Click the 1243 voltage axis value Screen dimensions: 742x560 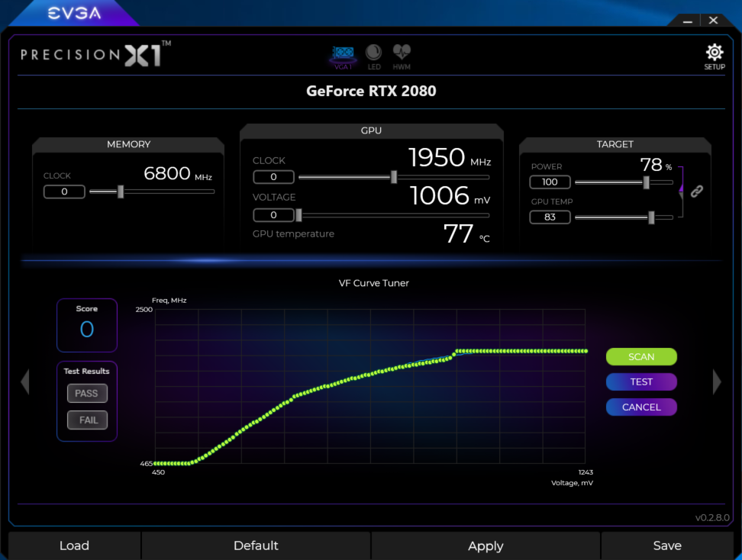coord(586,472)
